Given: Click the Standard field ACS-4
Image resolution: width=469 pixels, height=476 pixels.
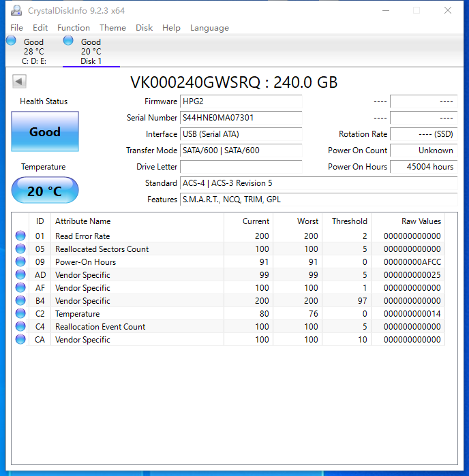Looking at the screenshot, I should (x=319, y=183).
